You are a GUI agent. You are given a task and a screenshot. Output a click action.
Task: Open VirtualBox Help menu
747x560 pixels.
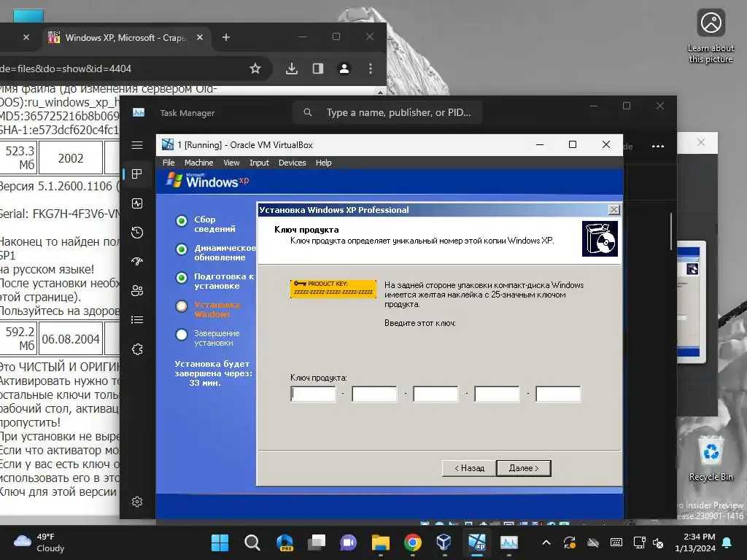click(x=323, y=163)
